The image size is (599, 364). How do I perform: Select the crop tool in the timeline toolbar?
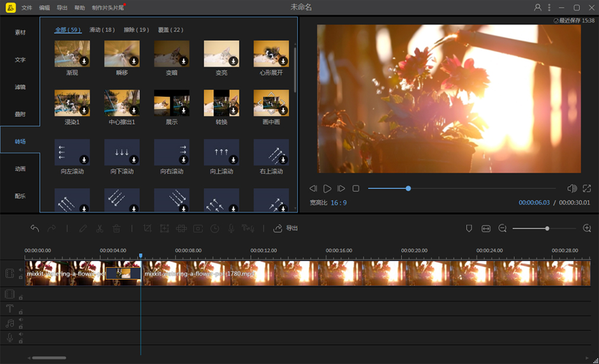point(148,228)
